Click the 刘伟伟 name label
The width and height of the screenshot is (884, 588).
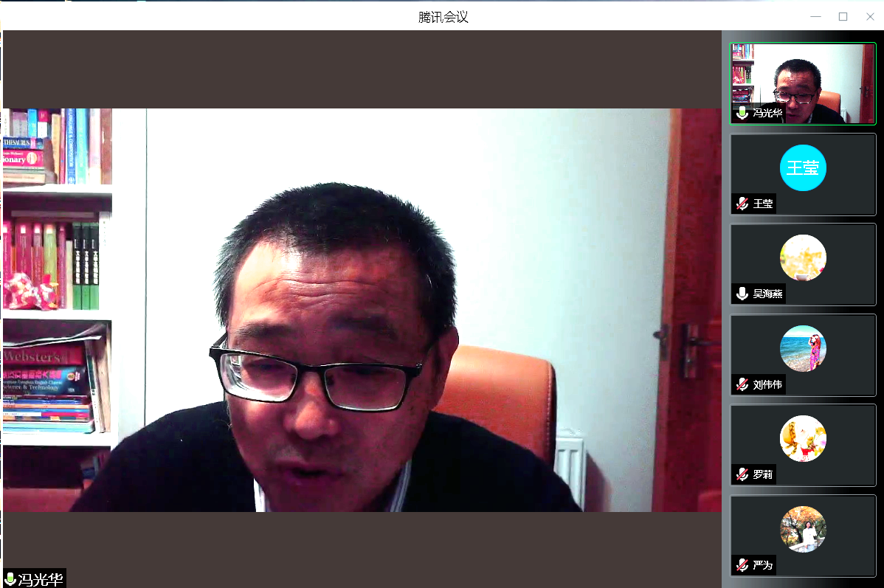(x=767, y=384)
